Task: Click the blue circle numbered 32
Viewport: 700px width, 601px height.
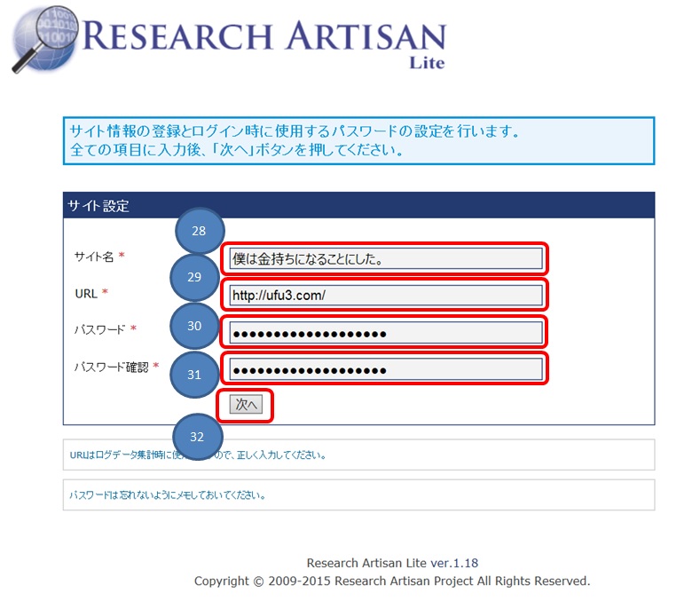Action: pos(197,436)
